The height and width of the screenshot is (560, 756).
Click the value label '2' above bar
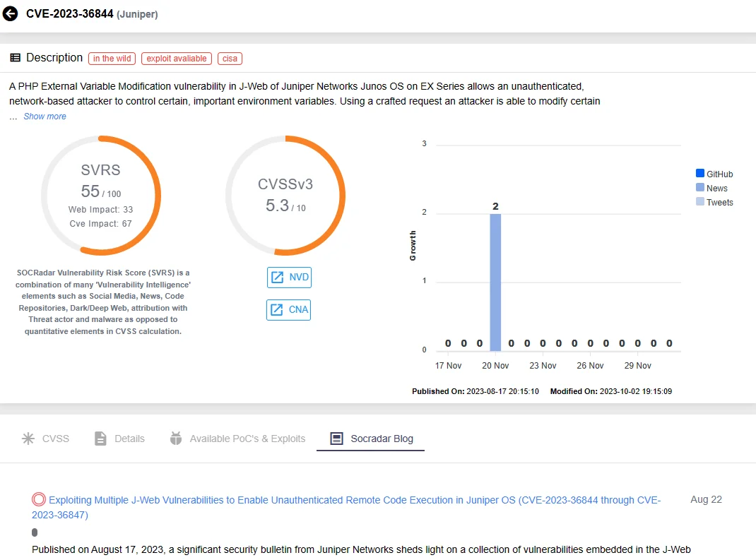click(x=495, y=206)
